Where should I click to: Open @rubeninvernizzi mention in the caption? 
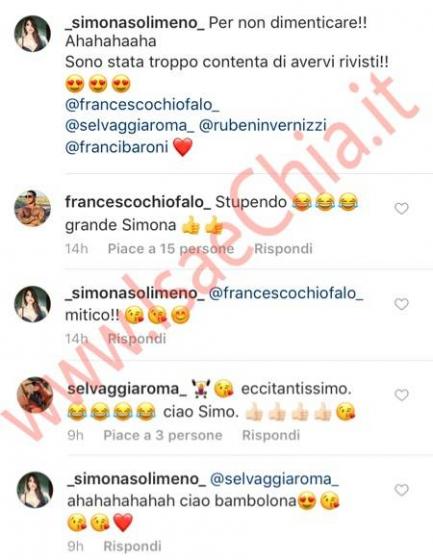pyautogui.click(x=263, y=126)
